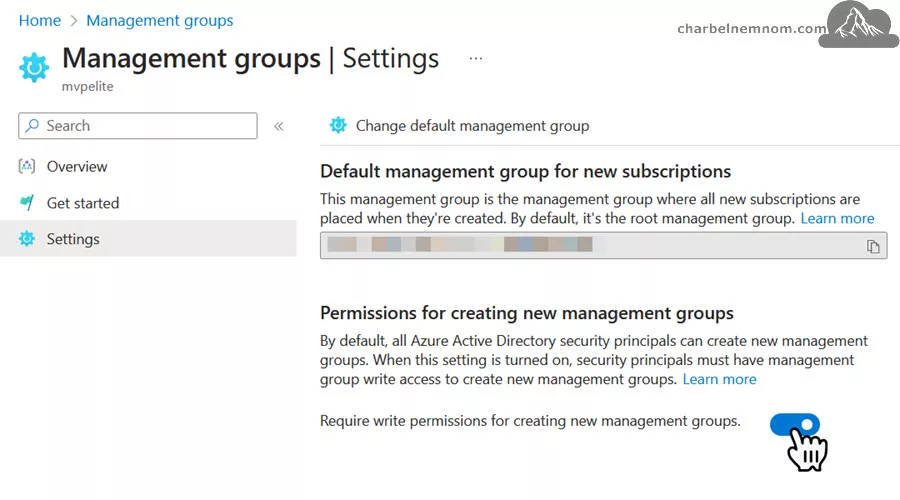Screen dimensions: 900x500
Task: Click the Search input field
Action: coord(138,126)
